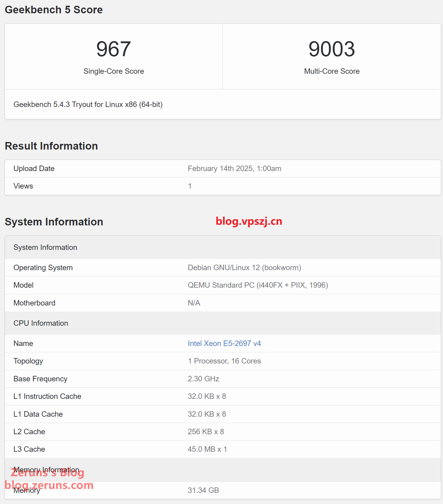
Task: Click the Topology value 1 Processor, 16 Cores
Action: tap(224, 361)
